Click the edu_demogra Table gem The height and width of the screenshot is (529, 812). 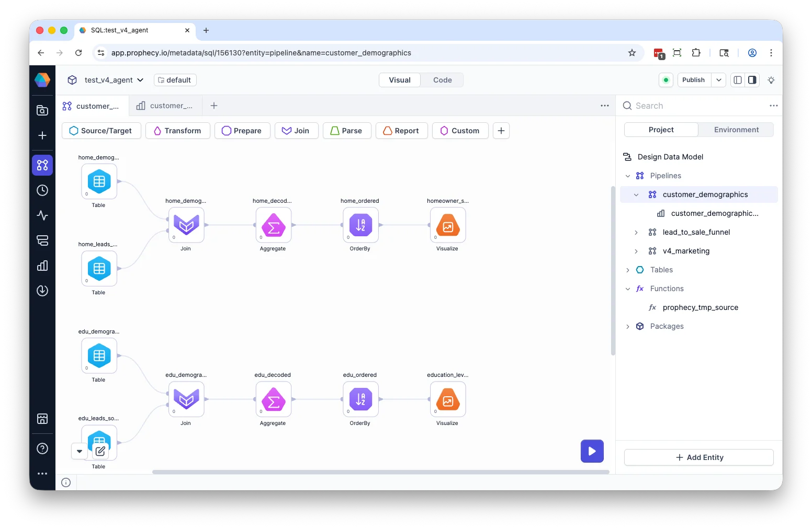tap(99, 356)
